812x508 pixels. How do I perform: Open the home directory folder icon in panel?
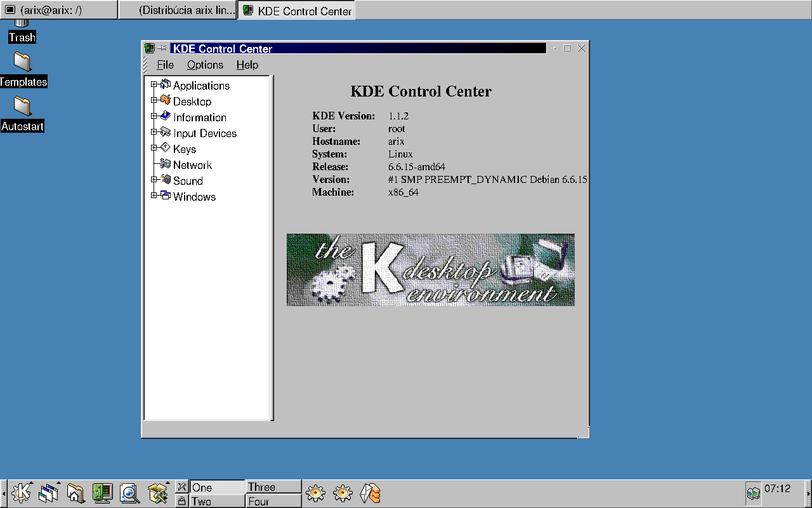click(x=75, y=493)
